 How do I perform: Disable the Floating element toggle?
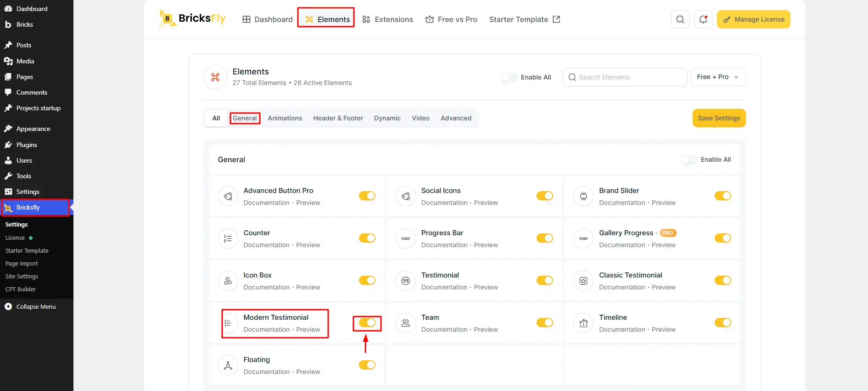click(x=367, y=365)
